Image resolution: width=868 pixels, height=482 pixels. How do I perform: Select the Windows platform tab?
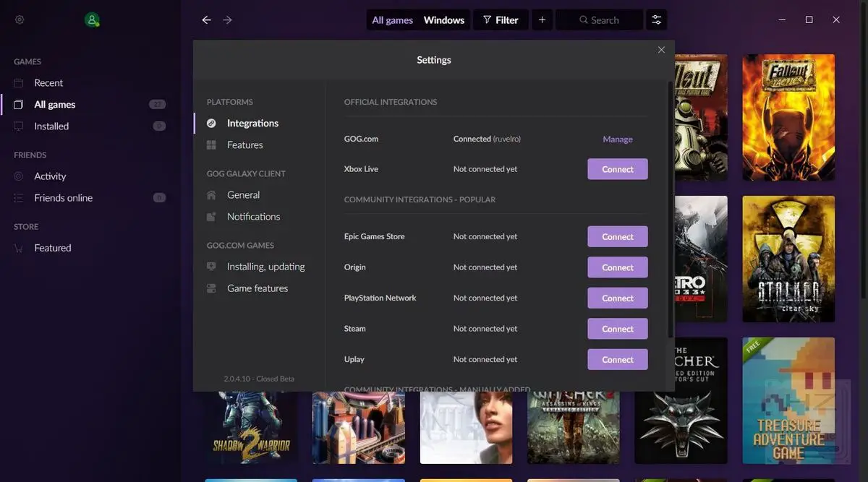[444, 20]
